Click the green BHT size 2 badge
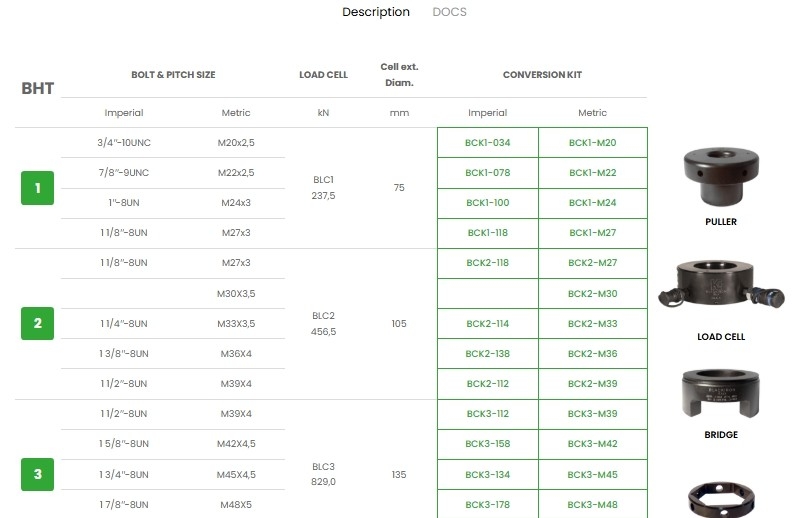 coord(37,323)
